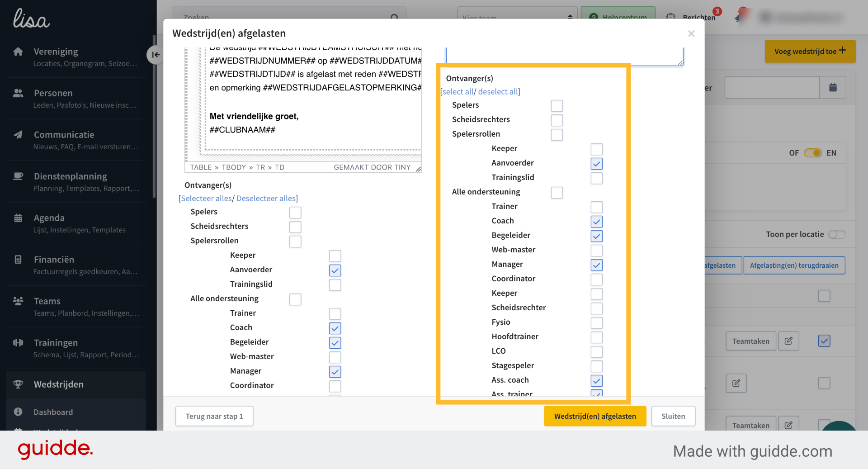The image size is (868, 469).
Task: Click the Deselecteer alles link
Action: pos(266,198)
